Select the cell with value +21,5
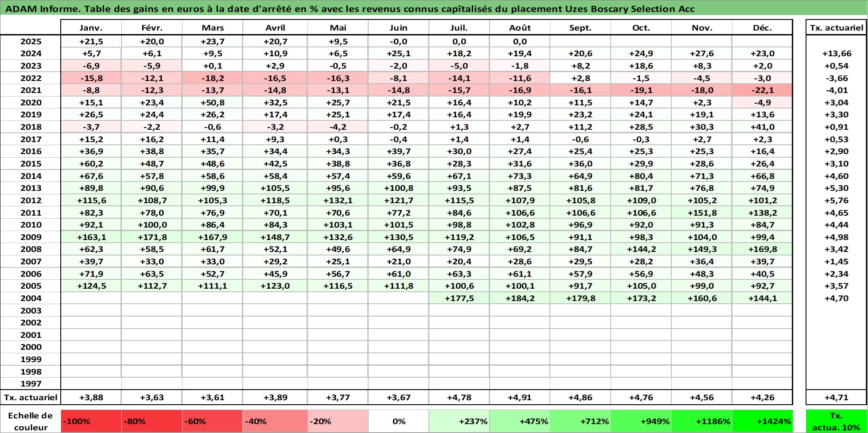This screenshot has height=433, width=868. pos(91,41)
